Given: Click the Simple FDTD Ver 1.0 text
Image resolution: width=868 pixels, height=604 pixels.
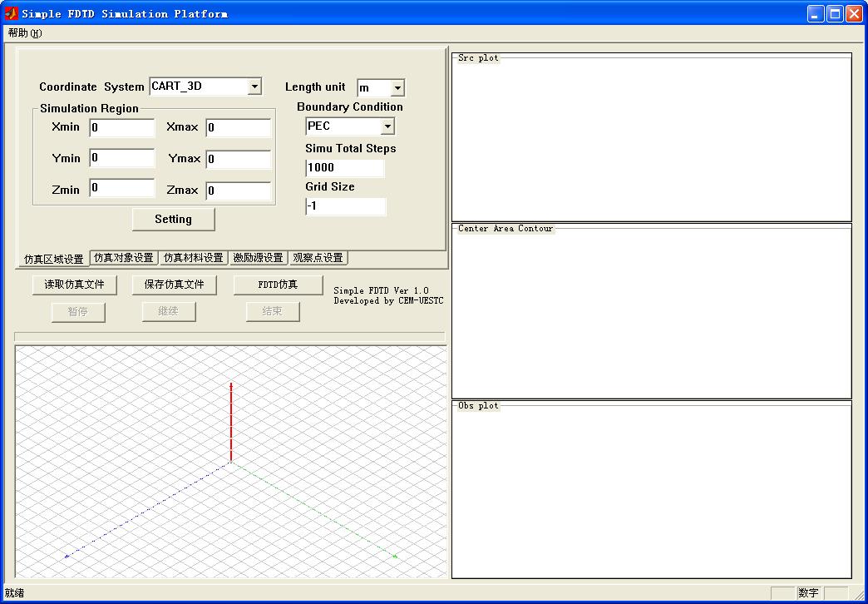Looking at the screenshot, I should (382, 290).
